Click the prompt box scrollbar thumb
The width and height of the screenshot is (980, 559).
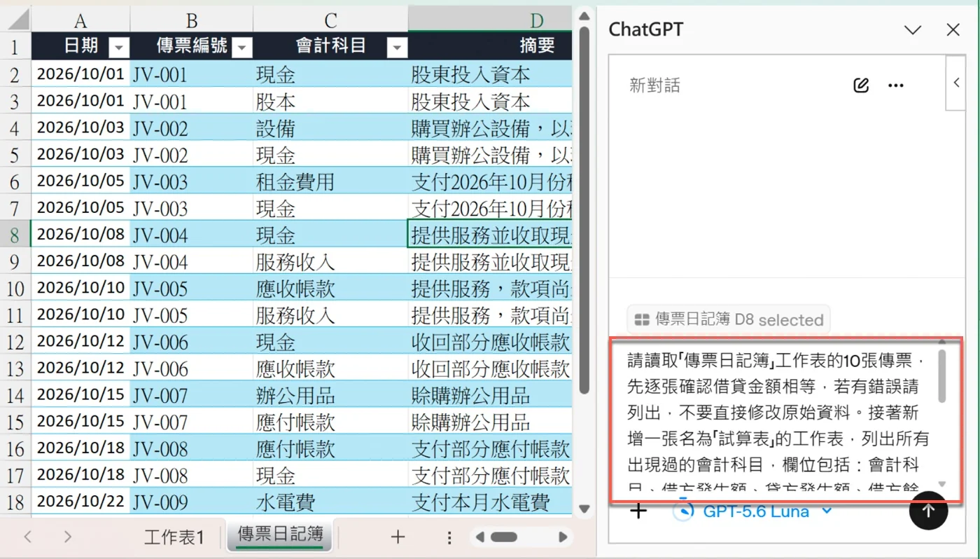941,376
